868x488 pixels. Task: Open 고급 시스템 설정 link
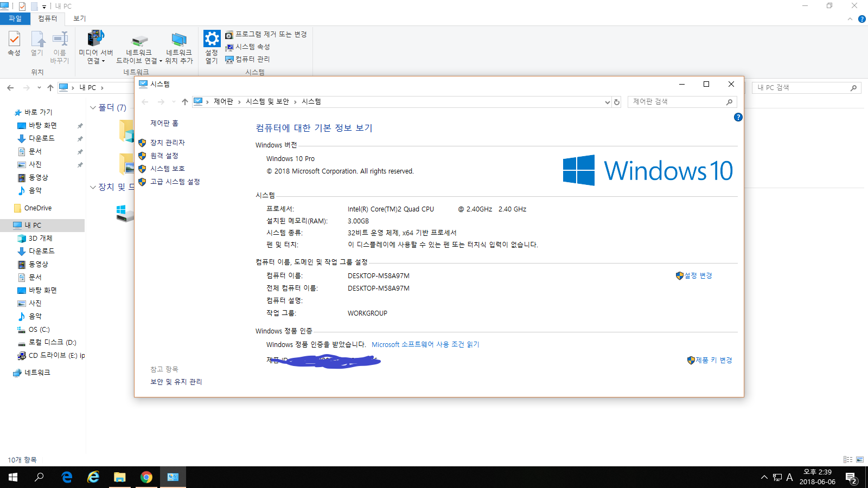[175, 182]
